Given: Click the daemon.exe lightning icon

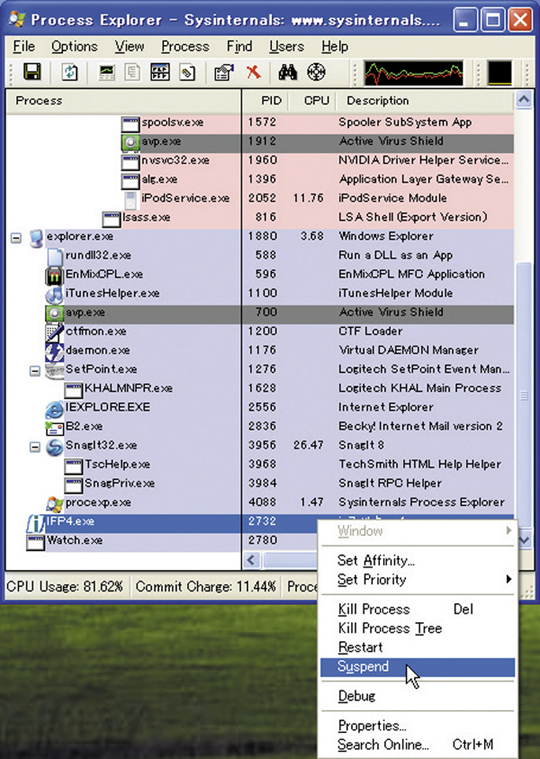Looking at the screenshot, I should pyautogui.click(x=54, y=351).
